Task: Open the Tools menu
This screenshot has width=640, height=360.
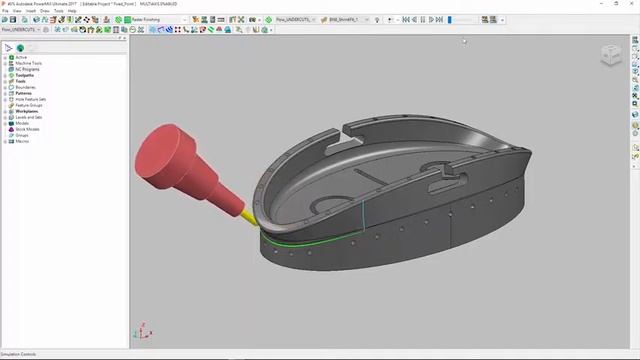Action: click(x=59, y=11)
